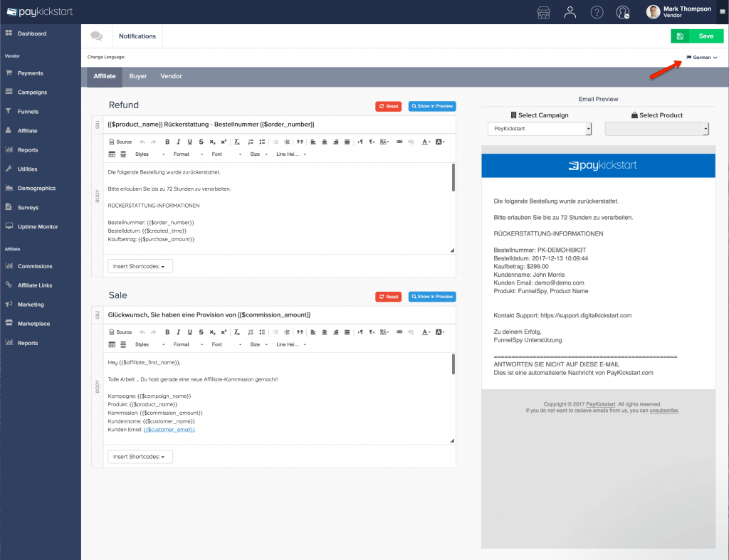Expand Format dropdown in Refund editor
The image size is (729, 560).
[188, 154]
